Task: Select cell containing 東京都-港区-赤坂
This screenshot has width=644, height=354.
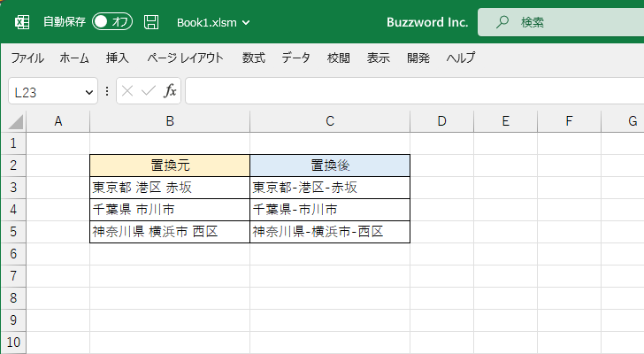Action: tap(330, 188)
